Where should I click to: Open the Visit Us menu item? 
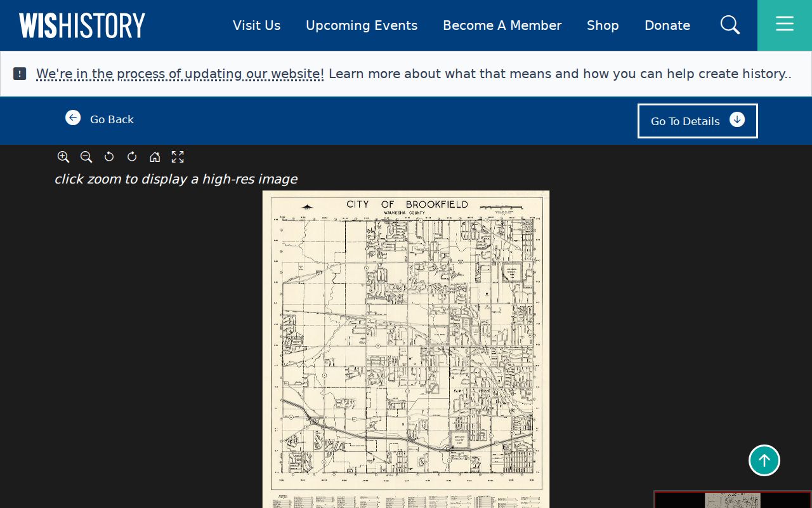[256, 25]
